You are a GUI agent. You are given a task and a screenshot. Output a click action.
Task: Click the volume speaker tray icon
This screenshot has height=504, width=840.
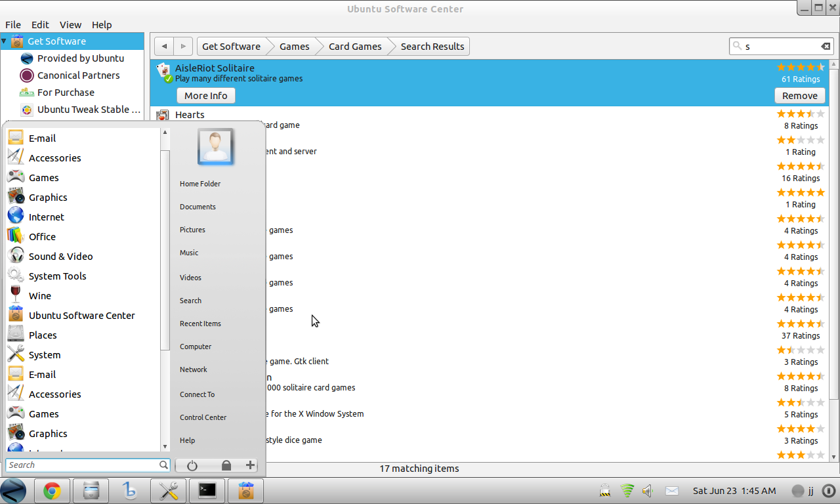648,491
